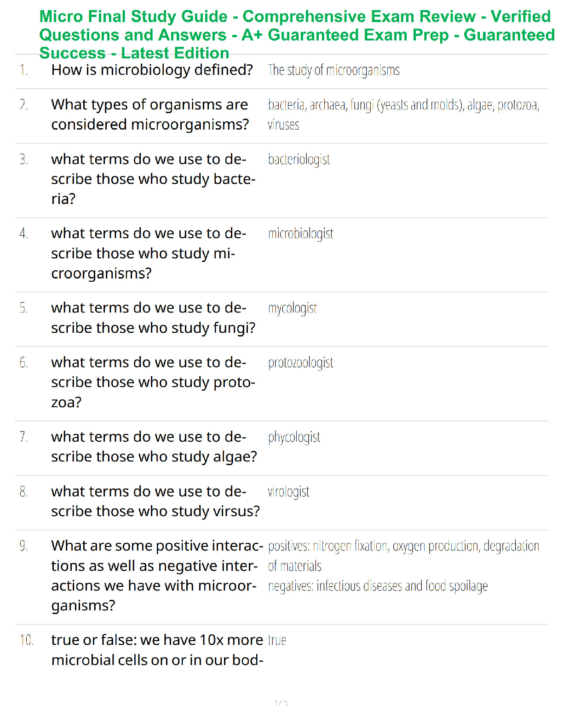
Task: Click the 'virologist' answer
Action: point(288,492)
